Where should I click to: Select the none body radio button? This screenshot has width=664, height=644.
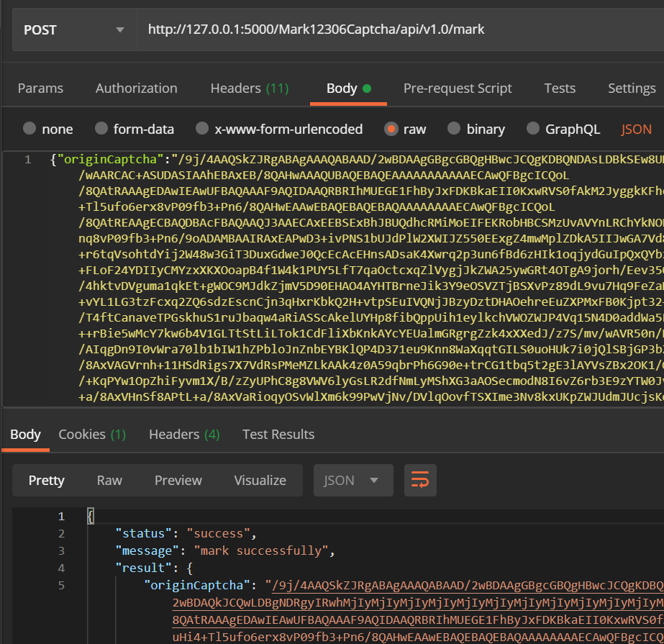(x=30, y=130)
